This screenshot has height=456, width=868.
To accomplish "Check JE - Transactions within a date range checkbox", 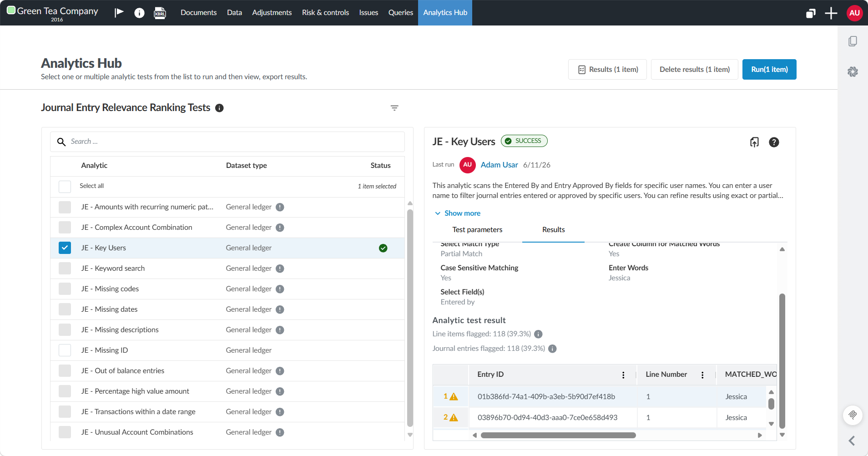I will (x=65, y=412).
